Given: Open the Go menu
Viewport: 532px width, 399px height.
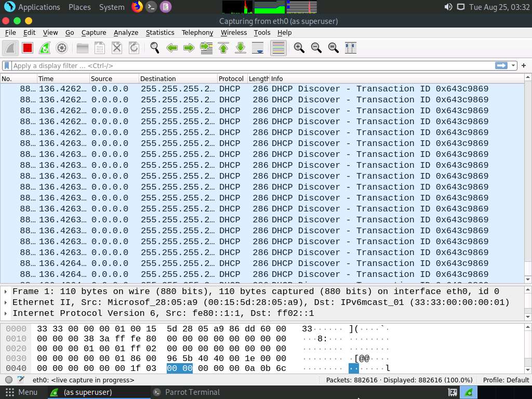Looking at the screenshot, I should click(x=70, y=33).
